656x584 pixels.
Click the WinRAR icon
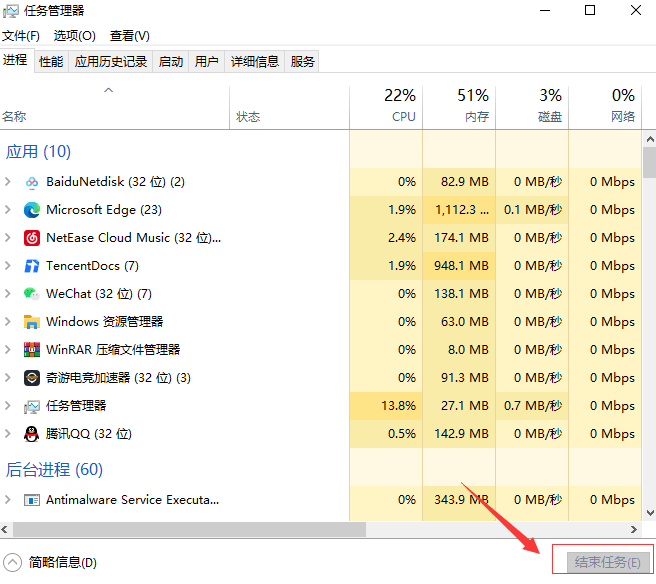tap(32, 350)
